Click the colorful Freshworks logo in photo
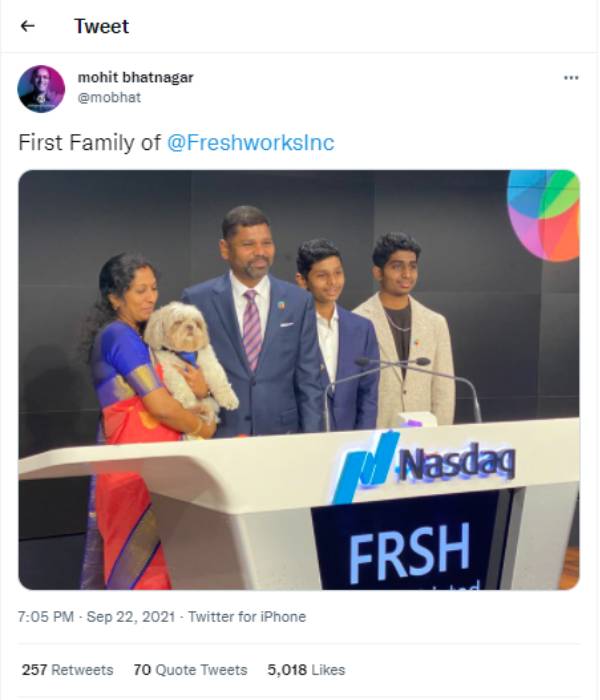The width and height of the screenshot is (600, 700). tap(543, 215)
